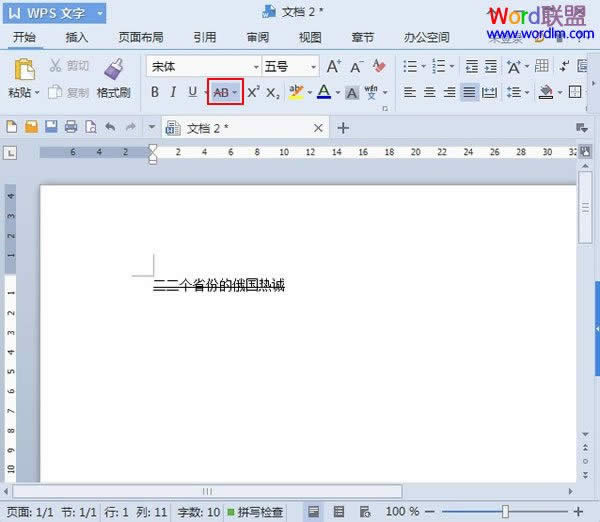Align text right

(450, 92)
